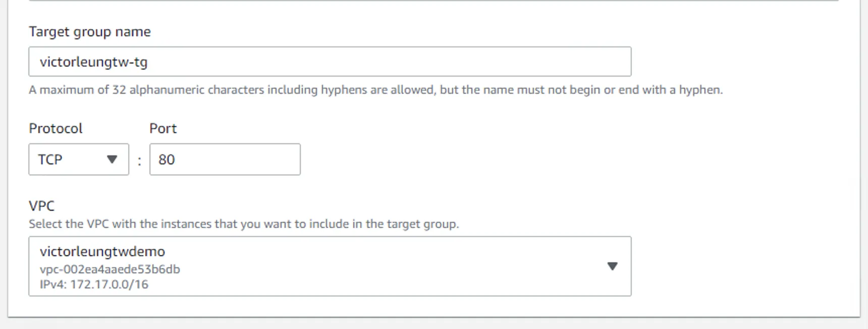This screenshot has width=868, height=329.
Task: Open the Protocol dropdown showing TCP
Action: tap(79, 159)
